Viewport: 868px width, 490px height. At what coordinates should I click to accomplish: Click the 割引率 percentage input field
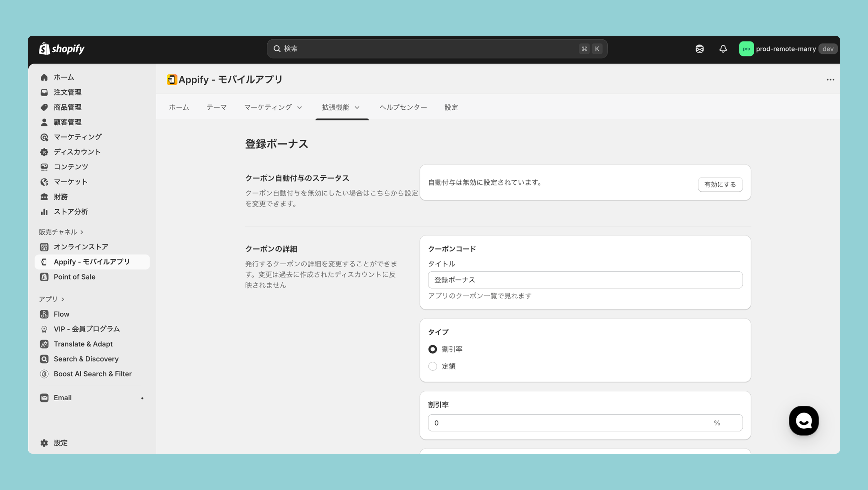tap(569, 423)
